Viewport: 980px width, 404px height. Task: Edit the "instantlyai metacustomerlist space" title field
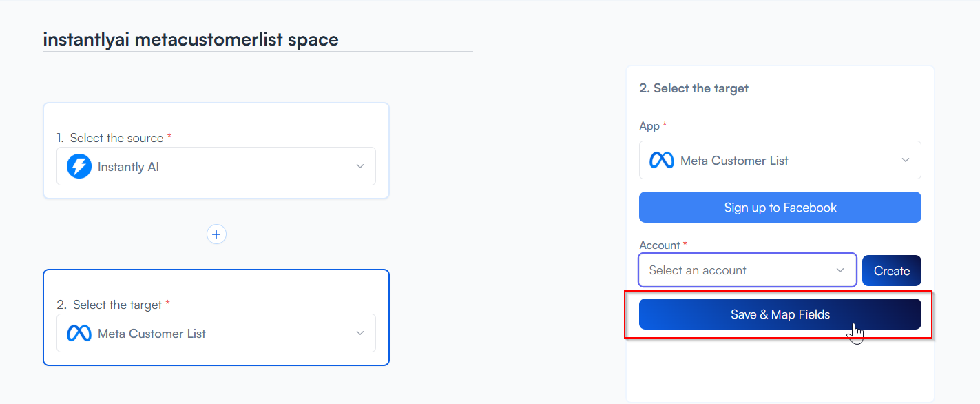click(x=191, y=39)
